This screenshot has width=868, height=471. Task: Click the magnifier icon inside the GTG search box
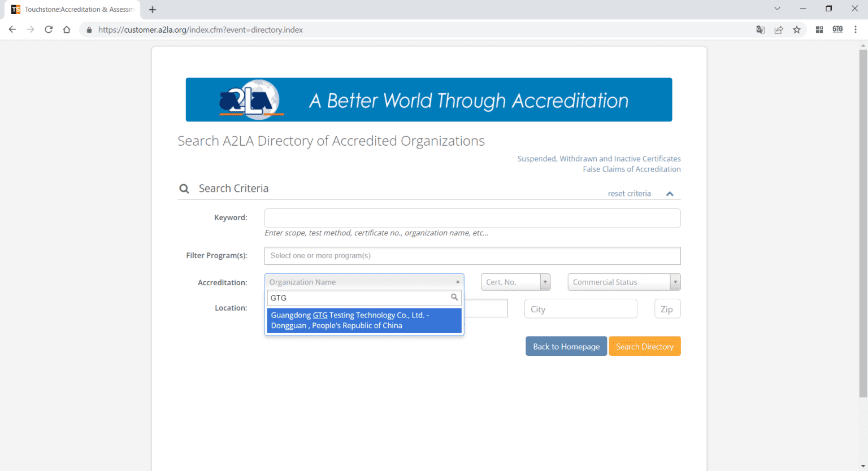(454, 297)
